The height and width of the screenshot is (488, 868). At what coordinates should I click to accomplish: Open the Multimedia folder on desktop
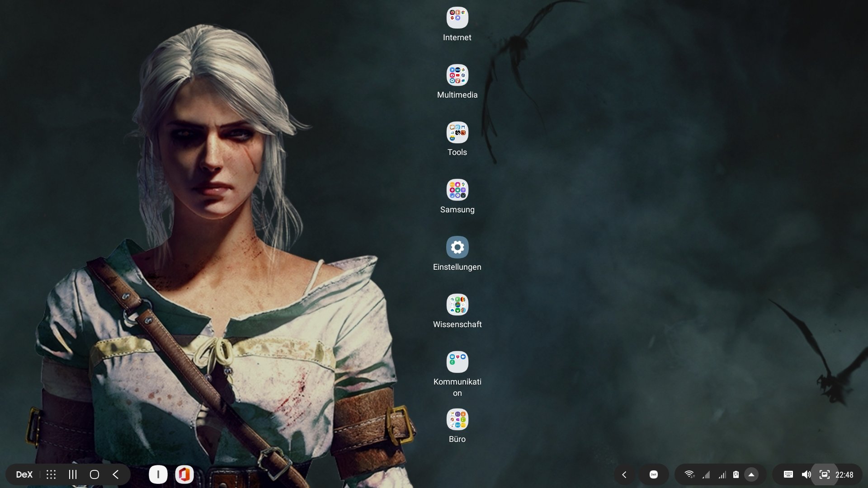457,75
